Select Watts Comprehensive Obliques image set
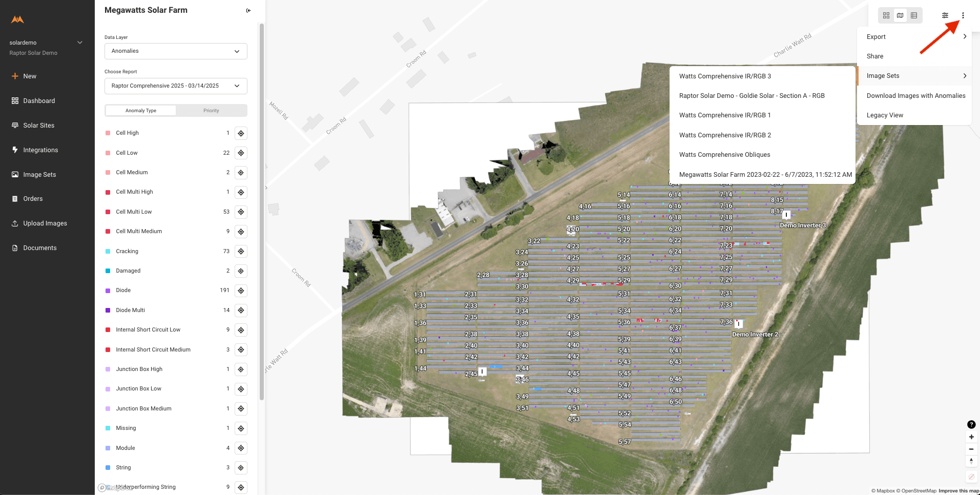 (762, 155)
